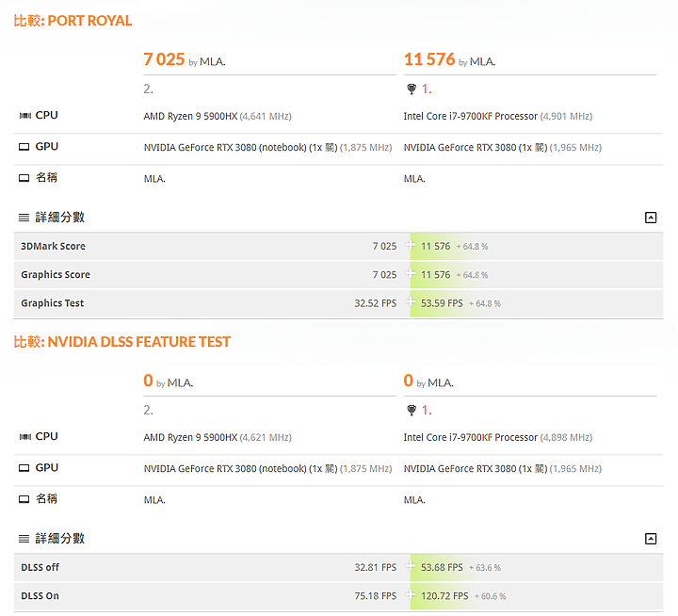Click GPU monitor icon in DLSS Feature Test section
Viewport: 678px width, 616px height.
pyautogui.click(x=24, y=467)
